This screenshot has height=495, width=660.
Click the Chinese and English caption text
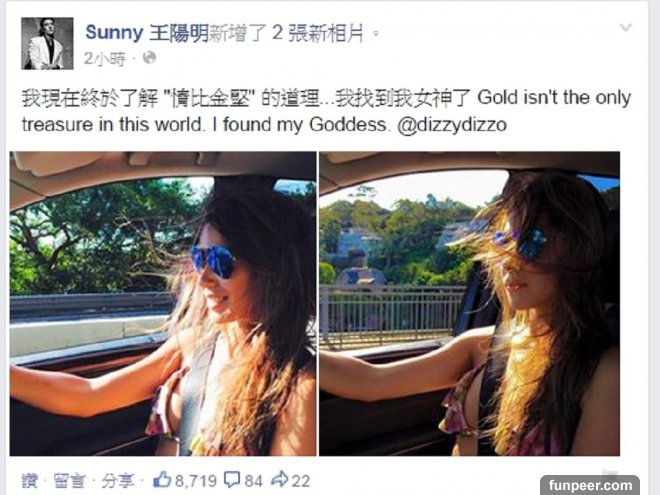coord(327,111)
